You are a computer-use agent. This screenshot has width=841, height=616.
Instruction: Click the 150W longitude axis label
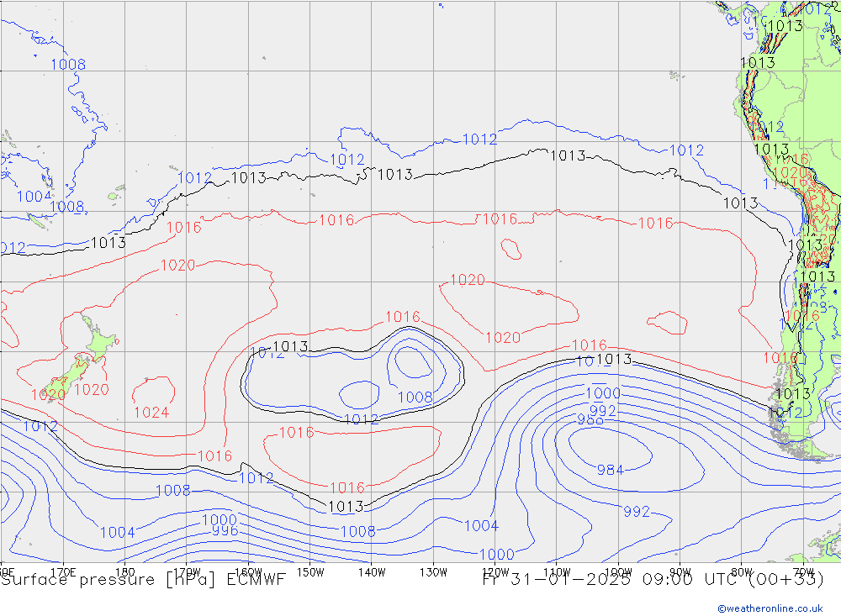point(309,571)
